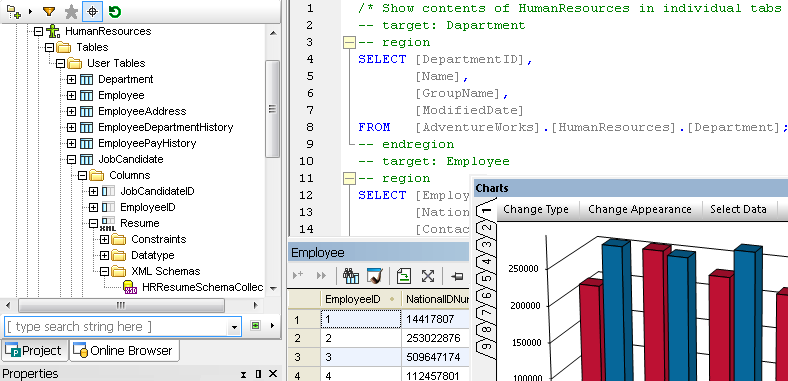Click the maximize results icon in Employee toolbar
This screenshot has height=381, width=788.
coord(428,275)
